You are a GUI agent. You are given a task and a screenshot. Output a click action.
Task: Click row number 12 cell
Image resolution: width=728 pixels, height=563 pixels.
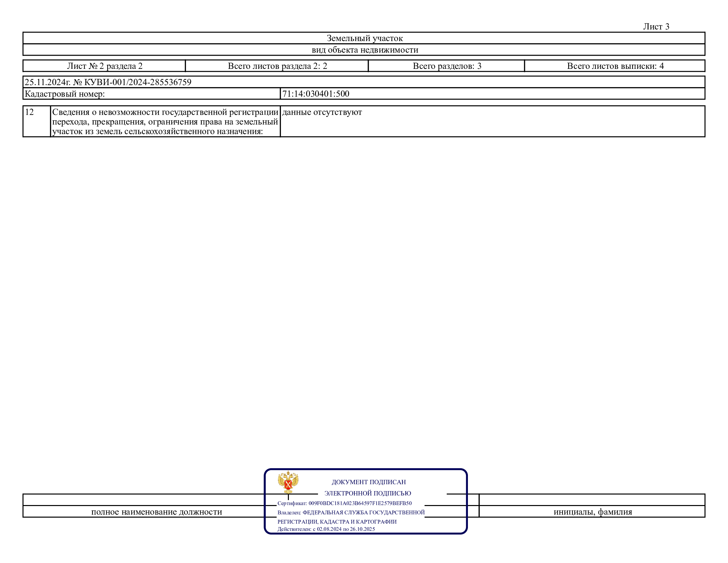pos(30,112)
